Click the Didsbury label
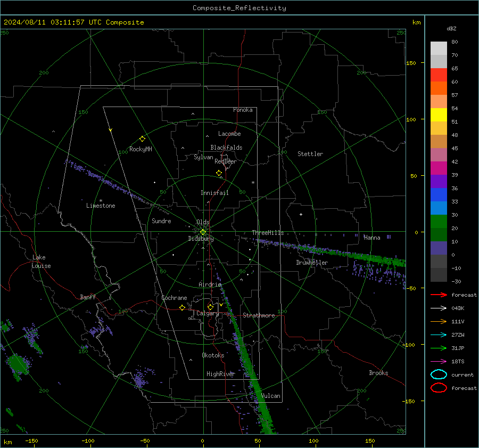 (201, 239)
